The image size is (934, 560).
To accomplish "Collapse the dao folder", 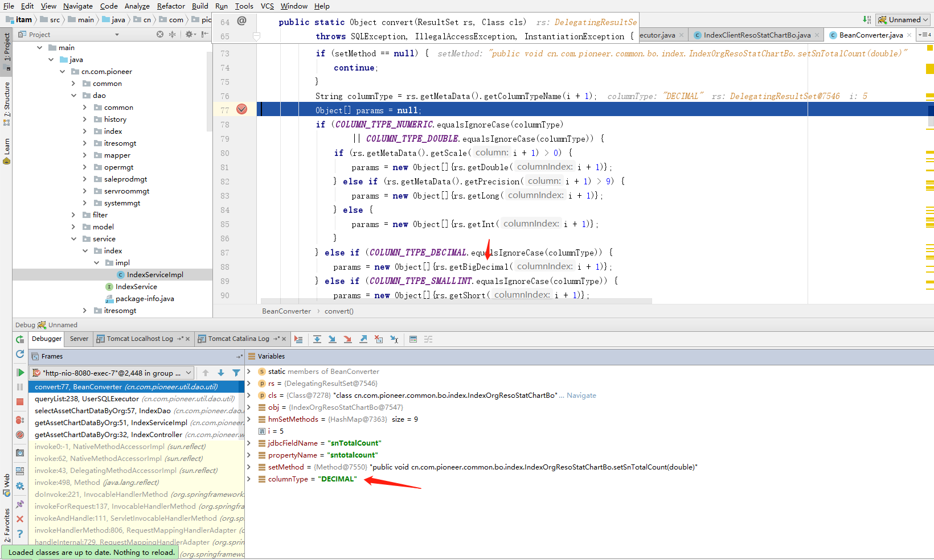I will tap(74, 96).
